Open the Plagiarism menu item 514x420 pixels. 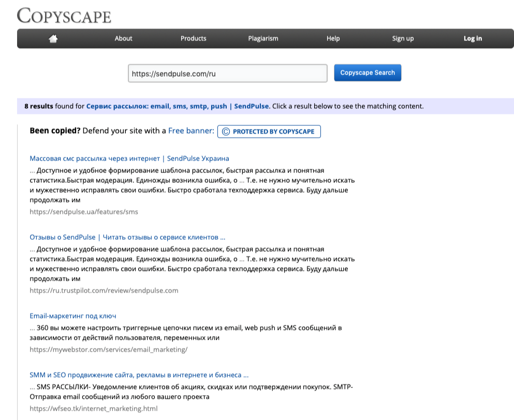point(263,38)
